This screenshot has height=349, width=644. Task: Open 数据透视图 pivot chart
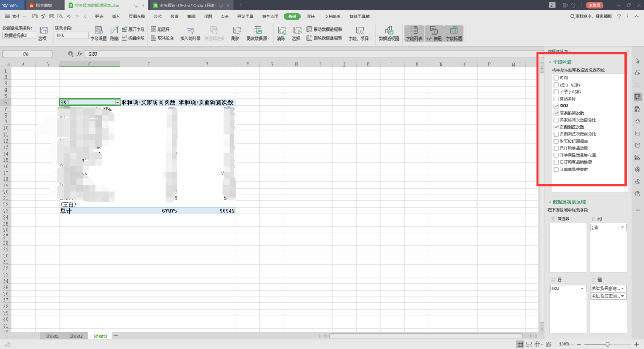(x=389, y=34)
